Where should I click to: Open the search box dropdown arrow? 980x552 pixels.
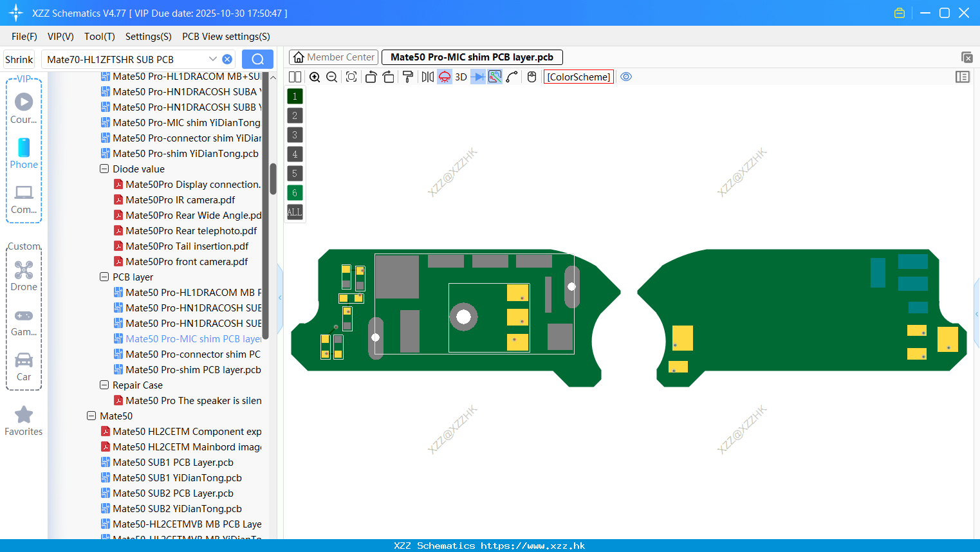[213, 59]
